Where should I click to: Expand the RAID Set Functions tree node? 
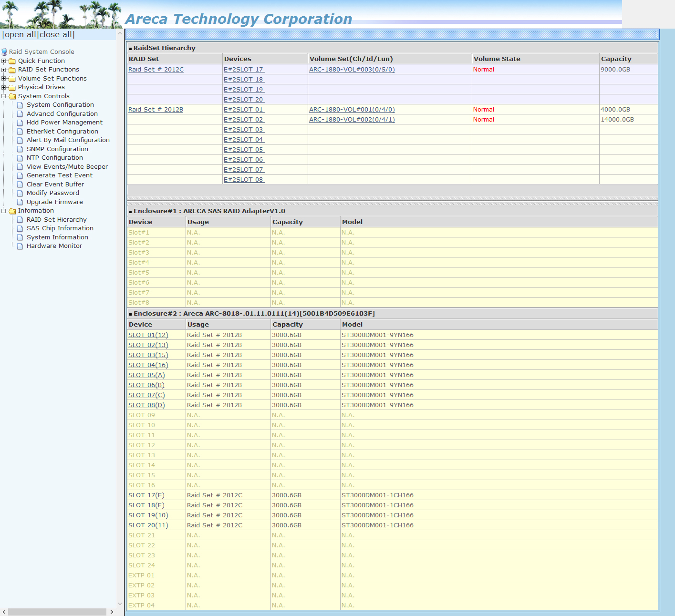(x=4, y=70)
